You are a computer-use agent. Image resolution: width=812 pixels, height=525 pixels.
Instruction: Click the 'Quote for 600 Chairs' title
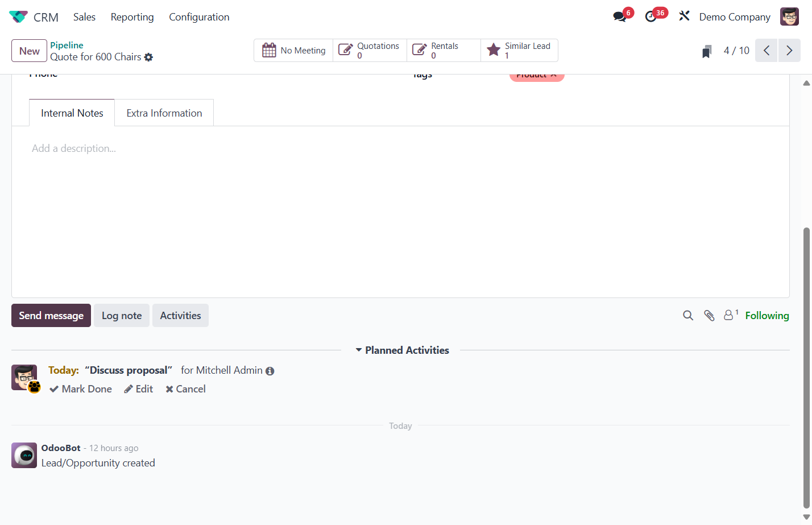click(x=96, y=57)
